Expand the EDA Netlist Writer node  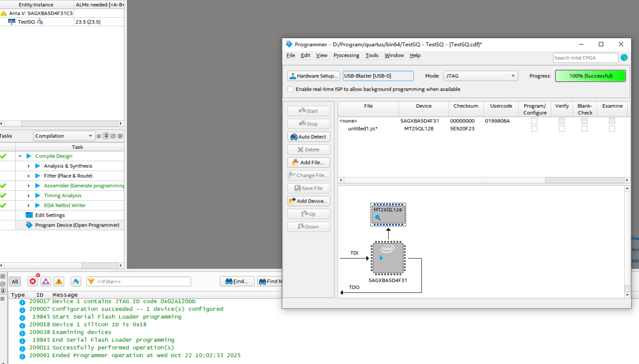pos(29,205)
